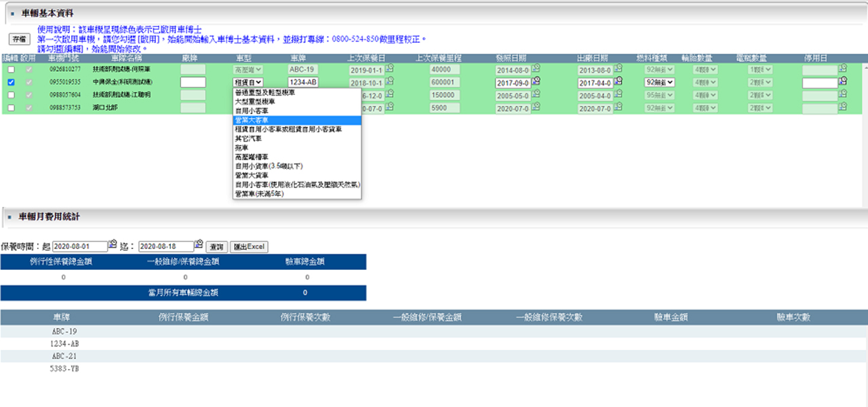Click the 查詢 query button
This screenshot has width=868, height=407.
(x=216, y=247)
